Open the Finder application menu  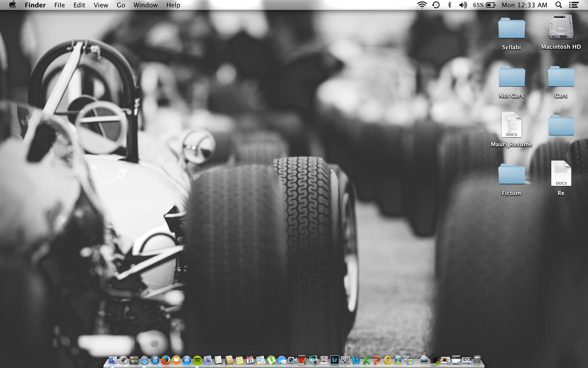(x=35, y=5)
